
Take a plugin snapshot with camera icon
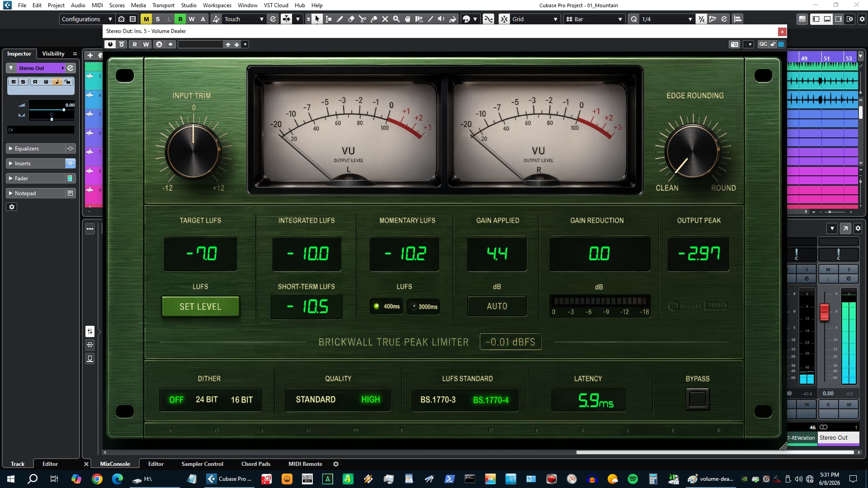click(735, 44)
